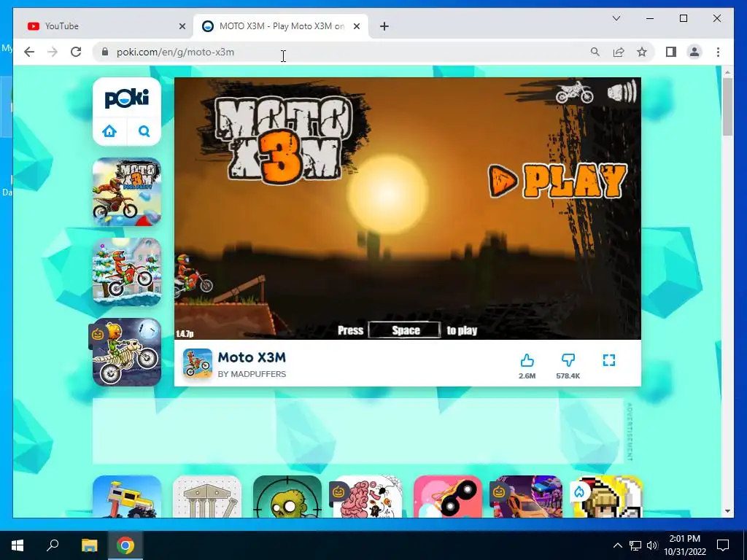Click the 2.6M likes count
The image size is (747, 560).
(x=527, y=376)
